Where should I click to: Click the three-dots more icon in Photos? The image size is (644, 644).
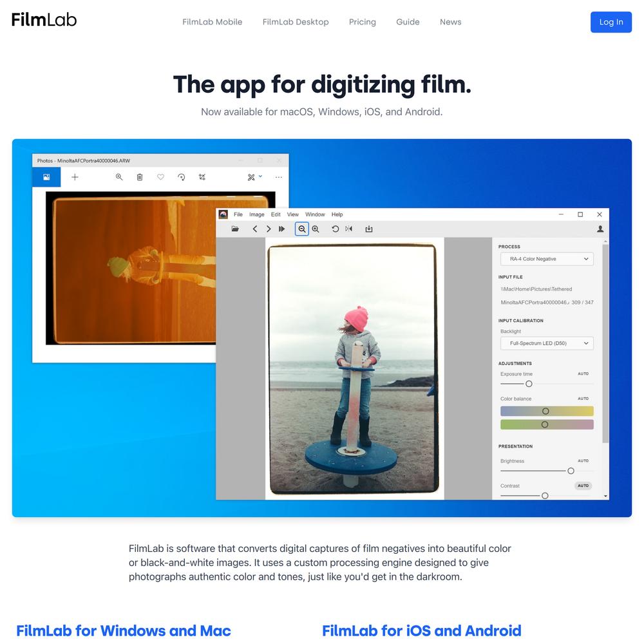[278, 177]
